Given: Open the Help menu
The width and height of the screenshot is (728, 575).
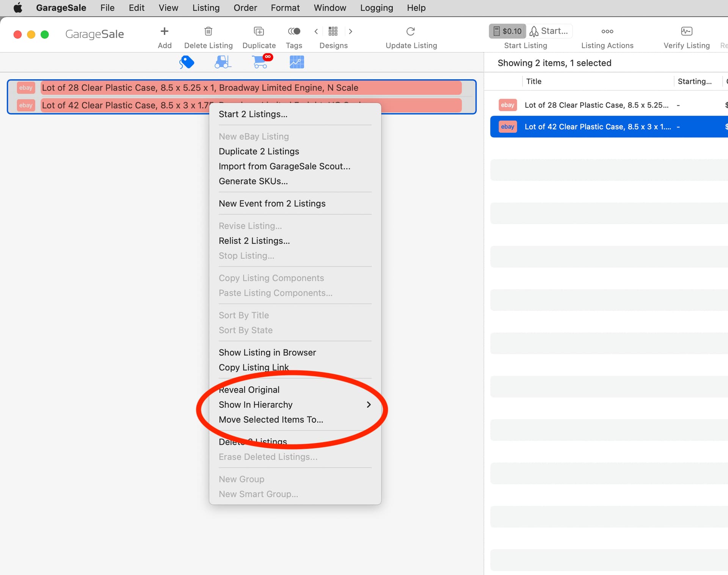Looking at the screenshot, I should pos(416,8).
